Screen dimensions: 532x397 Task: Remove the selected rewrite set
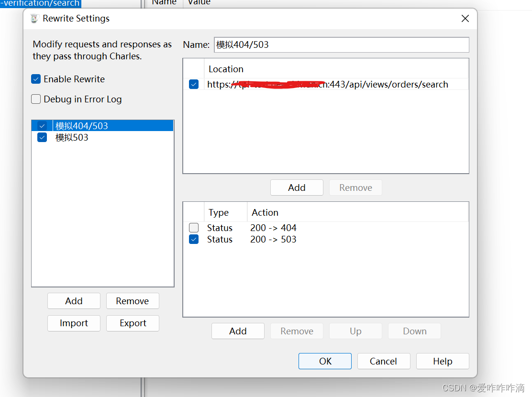(133, 301)
